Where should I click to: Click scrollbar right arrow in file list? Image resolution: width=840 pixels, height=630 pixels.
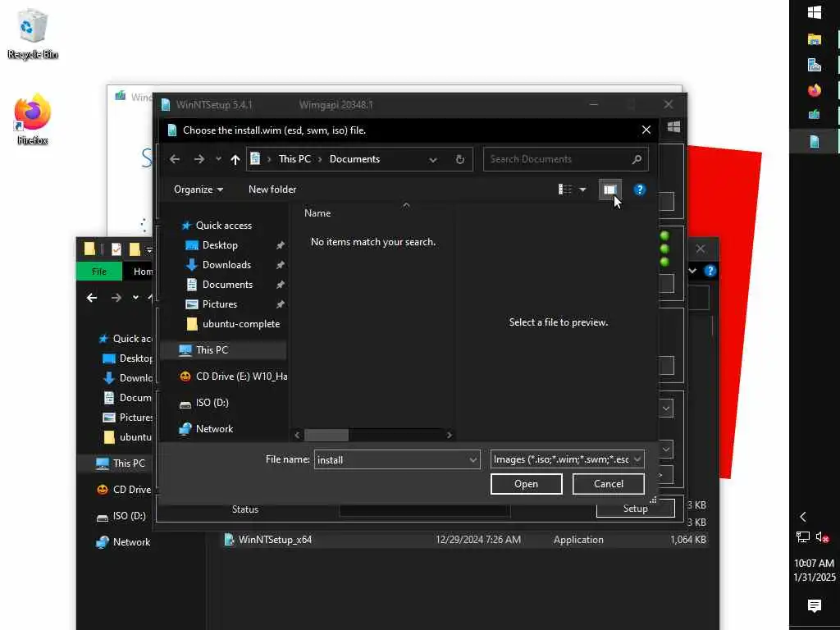pos(449,435)
